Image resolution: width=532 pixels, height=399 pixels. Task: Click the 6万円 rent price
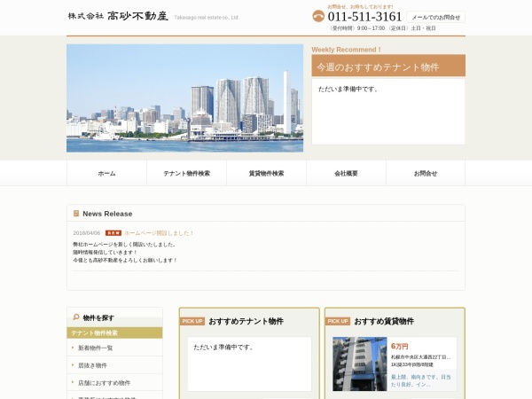[x=400, y=347]
